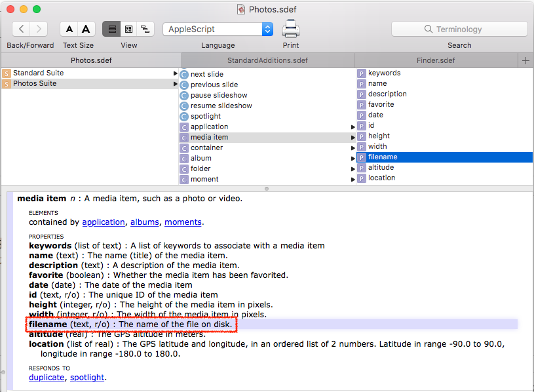Select the media item class row

267,138
